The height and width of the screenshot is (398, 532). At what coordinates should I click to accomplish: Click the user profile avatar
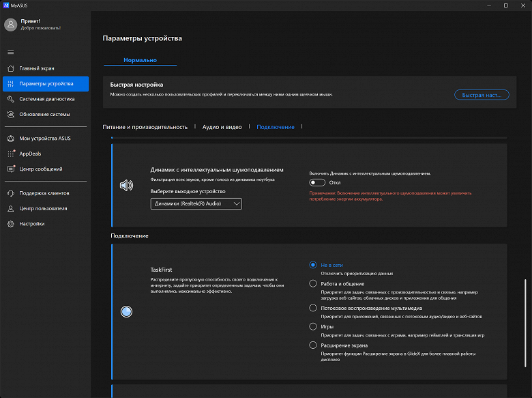point(11,25)
